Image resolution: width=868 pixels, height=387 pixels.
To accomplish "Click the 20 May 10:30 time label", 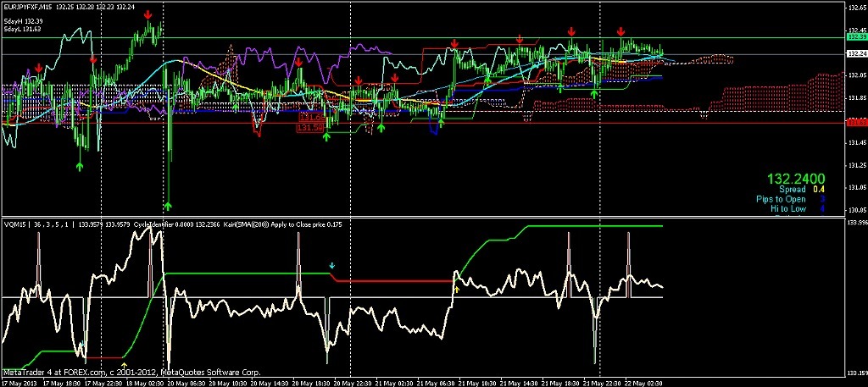I will 227,383.
